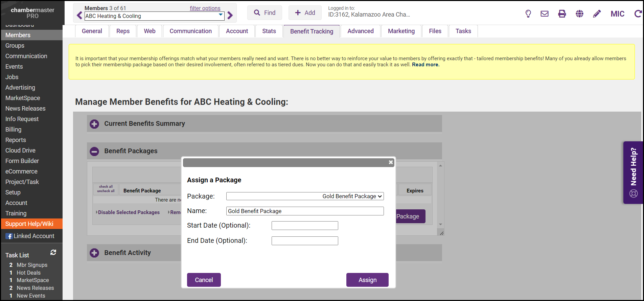Click the pencil edit icon

click(597, 14)
